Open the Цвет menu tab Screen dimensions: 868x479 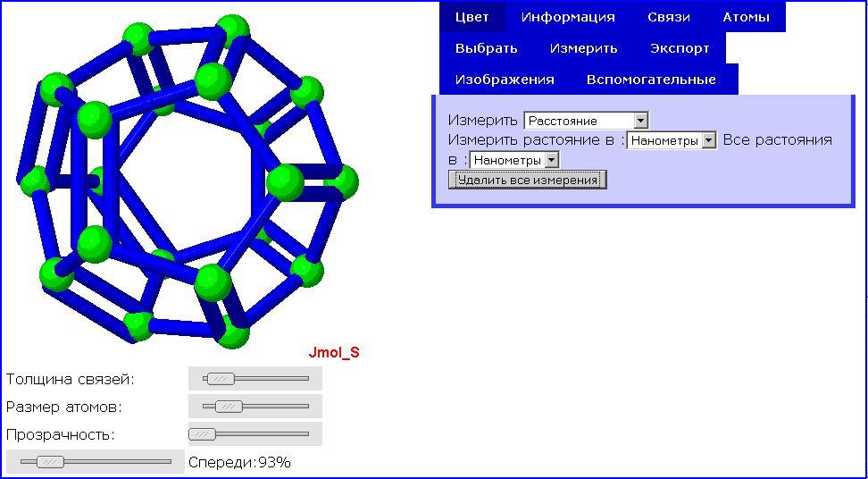pyautogui.click(x=472, y=17)
